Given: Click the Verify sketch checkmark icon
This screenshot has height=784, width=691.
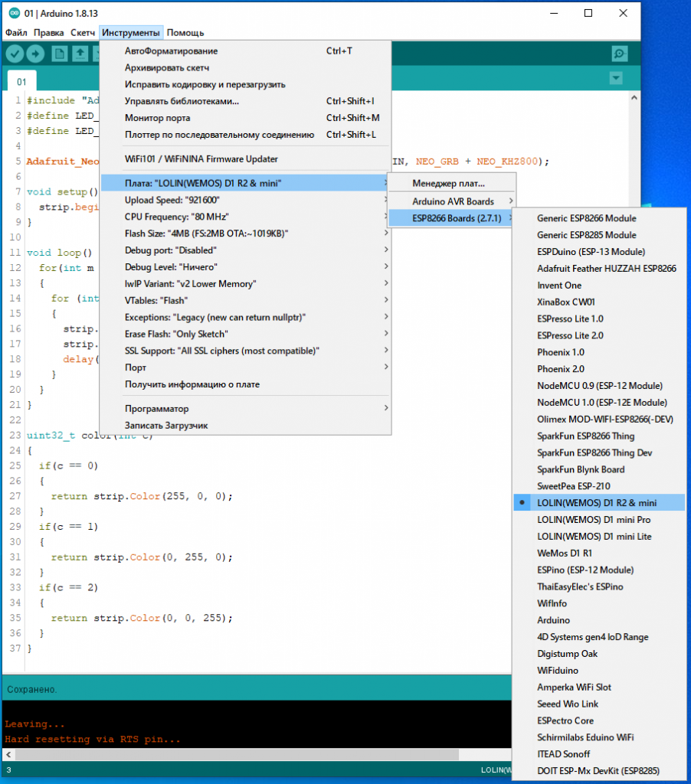Looking at the screenshot, I should pyautogui.click(x=15, y=54).
